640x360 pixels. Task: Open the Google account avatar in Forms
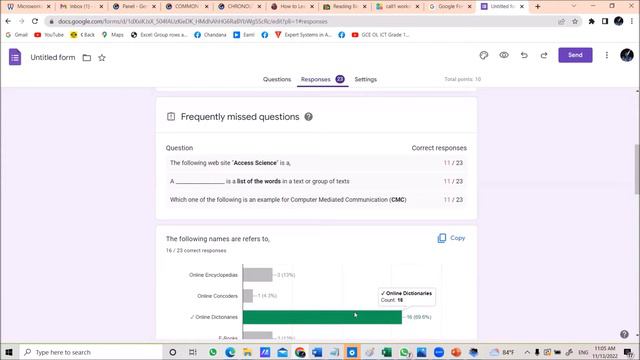[627, 55]
